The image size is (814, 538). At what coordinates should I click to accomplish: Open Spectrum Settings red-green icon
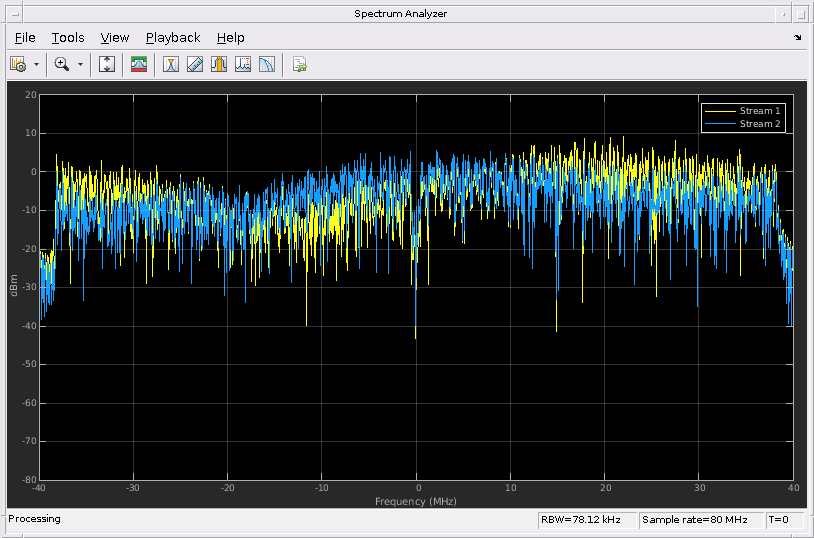tap(139, 64)
